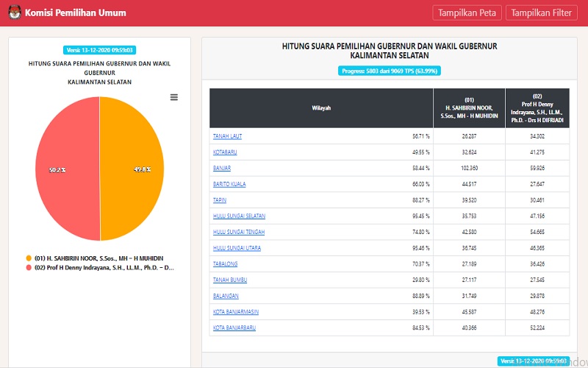Click the Wilayah column header
The image size is (588, 368).
(321, 108)
